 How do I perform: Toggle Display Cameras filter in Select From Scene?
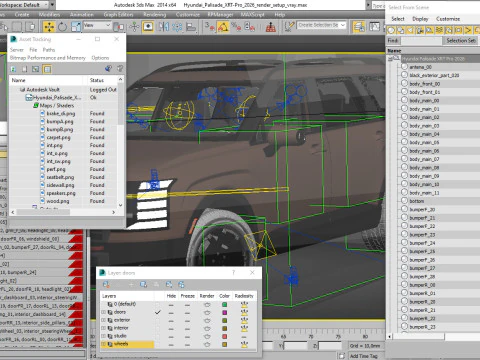pos(420,30)
